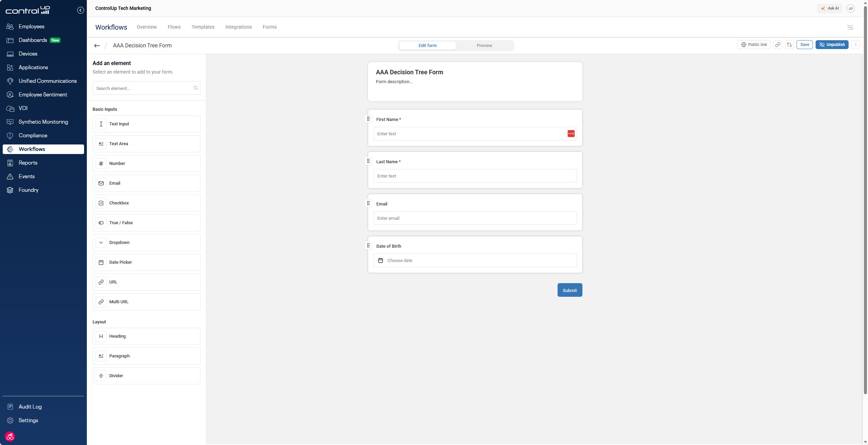This screenshot has width=868, height=445.
Task: Add a Dropdown element to the form
Action: tap(146, 243)
